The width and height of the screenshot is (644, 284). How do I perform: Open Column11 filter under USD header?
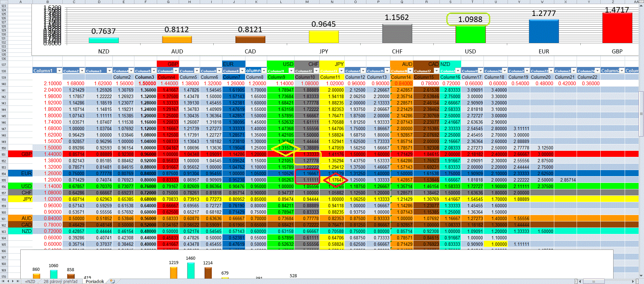tap(291, 71)
